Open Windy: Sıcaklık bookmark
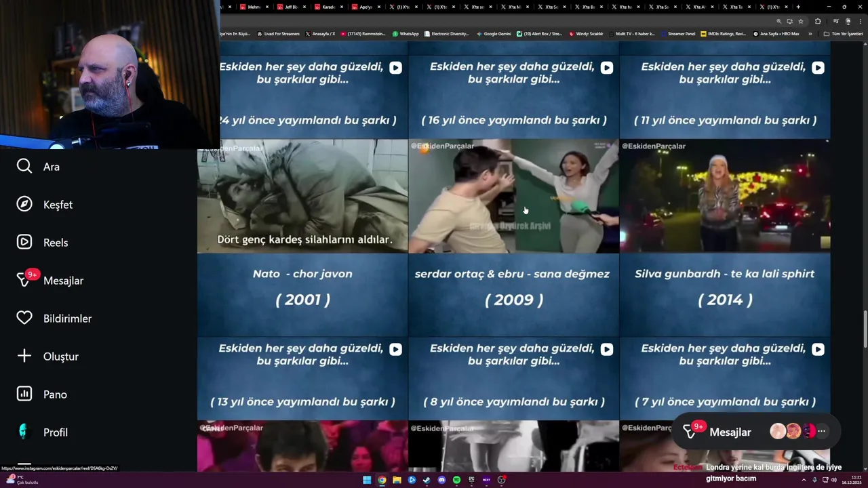This screenshot has height=488, width=868. (x=586, y=34)
